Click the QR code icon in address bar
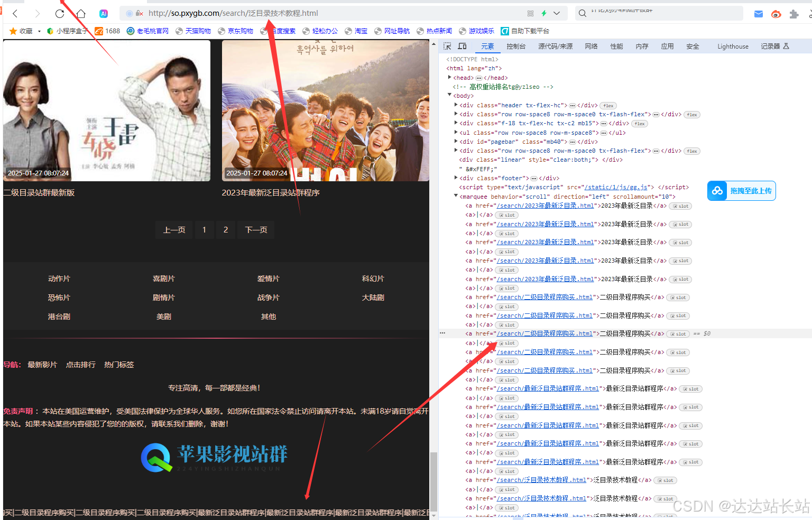Screen dimensions: 812x520 [x=530, y=13]
